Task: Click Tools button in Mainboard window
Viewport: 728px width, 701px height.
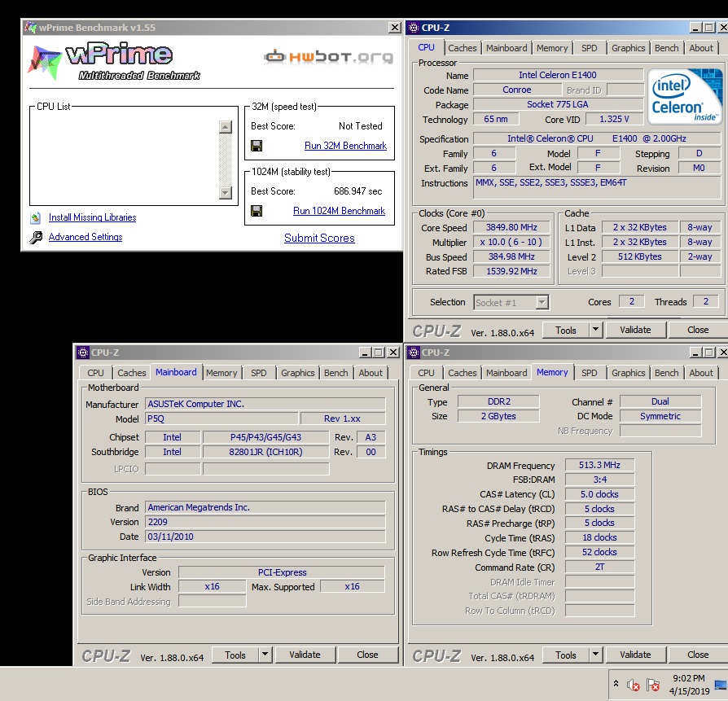Action: [x=235, y=655]
